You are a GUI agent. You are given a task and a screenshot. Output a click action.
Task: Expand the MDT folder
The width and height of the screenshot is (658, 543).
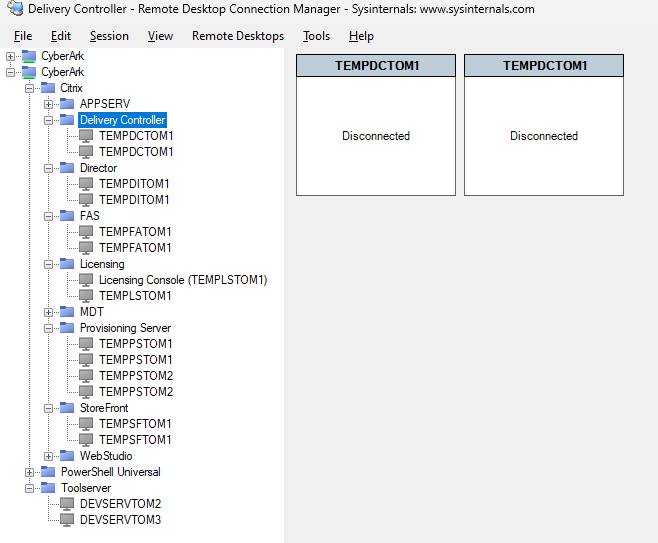[49, 313]
